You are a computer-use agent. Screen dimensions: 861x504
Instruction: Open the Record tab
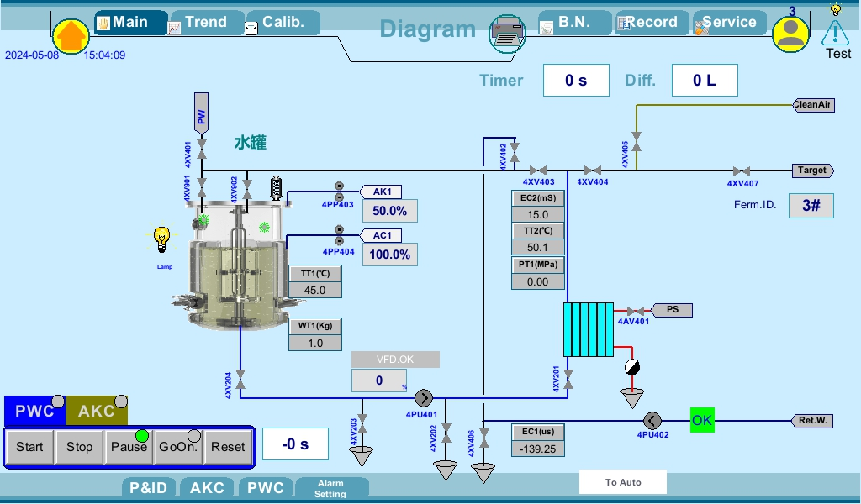[652, 22]
